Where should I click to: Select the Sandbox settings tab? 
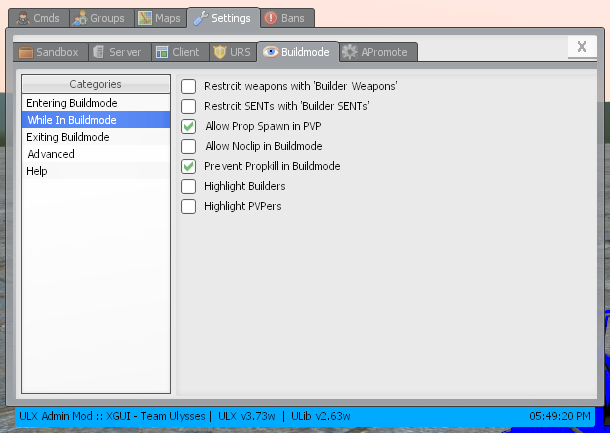click(50, 52)
